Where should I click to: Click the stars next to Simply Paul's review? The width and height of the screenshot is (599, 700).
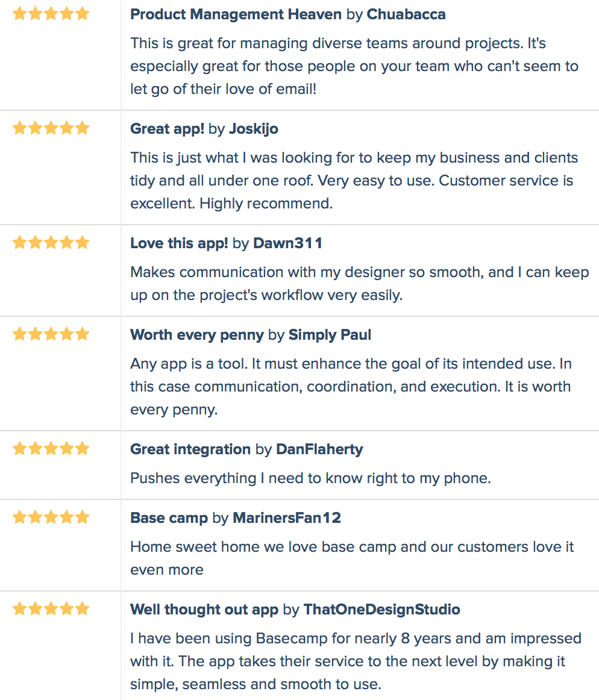[x=51, y=334]
